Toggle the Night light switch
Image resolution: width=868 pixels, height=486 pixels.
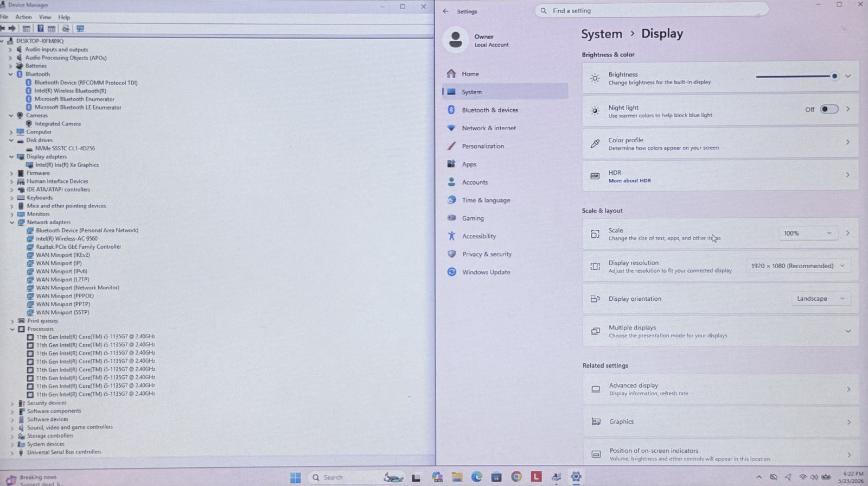pyautogui.click(x=829, y=109)
